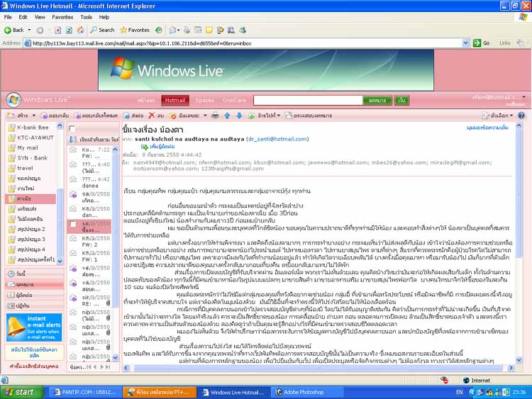Click reply all (ตอบกลับทั้งหมด) in the mail toolbar
This screenshot has height=399, width=532.
click(x=96, y=116)
